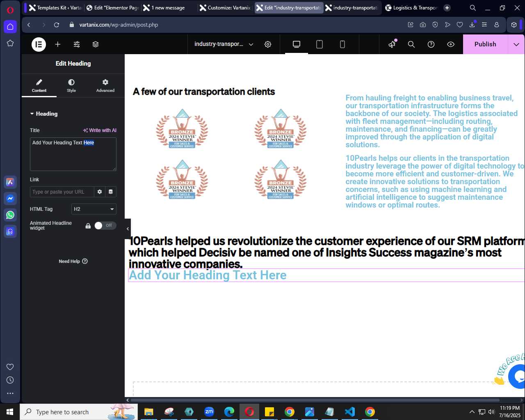Open Visual Studio Code from taskbar
Image resolution: width=525 pixels, height=420 pixels.
(x=350, y=412)
